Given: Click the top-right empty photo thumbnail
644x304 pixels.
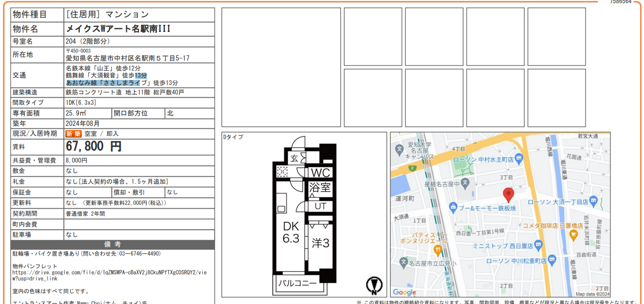Looking at the screenshot, I should coord(556,36).
